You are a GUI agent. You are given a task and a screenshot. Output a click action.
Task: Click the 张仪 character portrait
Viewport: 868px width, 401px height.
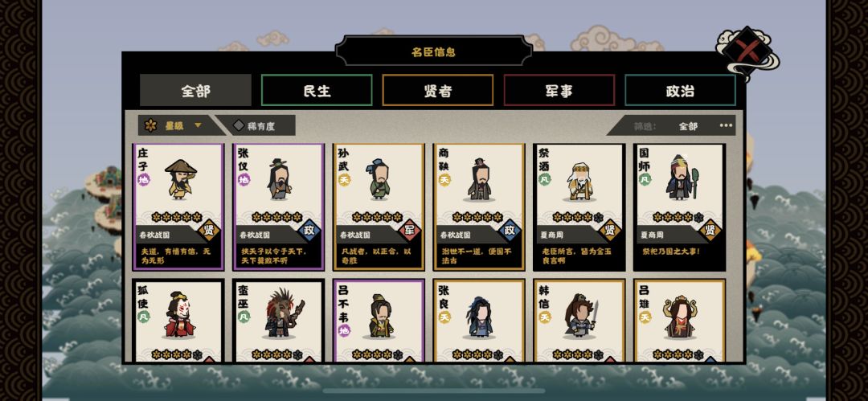click(280, 179)
